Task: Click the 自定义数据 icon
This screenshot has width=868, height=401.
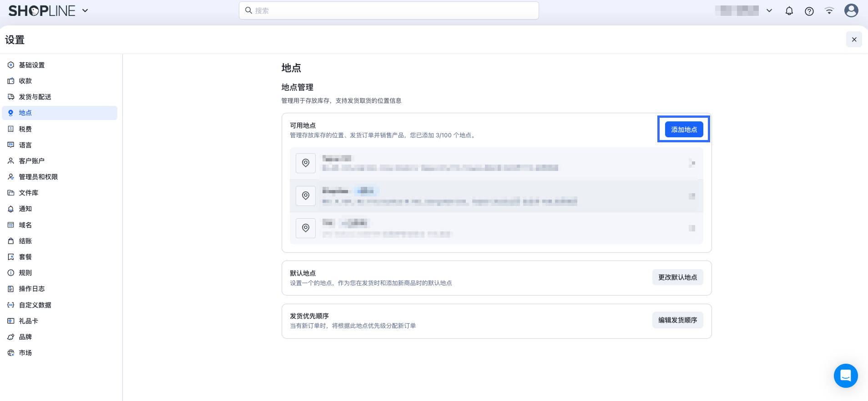Action: click(x=11, y=305)
